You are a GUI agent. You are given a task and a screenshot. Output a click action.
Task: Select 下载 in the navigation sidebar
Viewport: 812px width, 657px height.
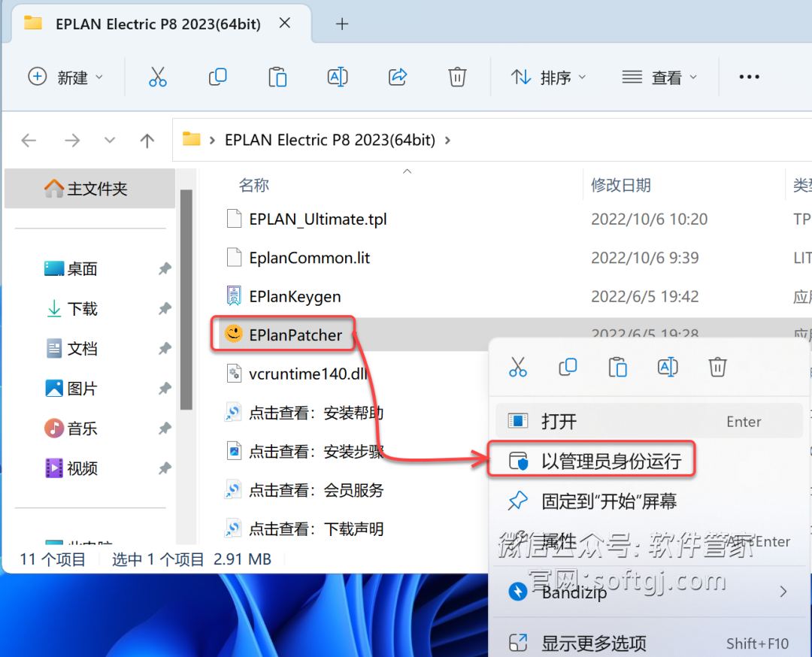pos(82,309)
